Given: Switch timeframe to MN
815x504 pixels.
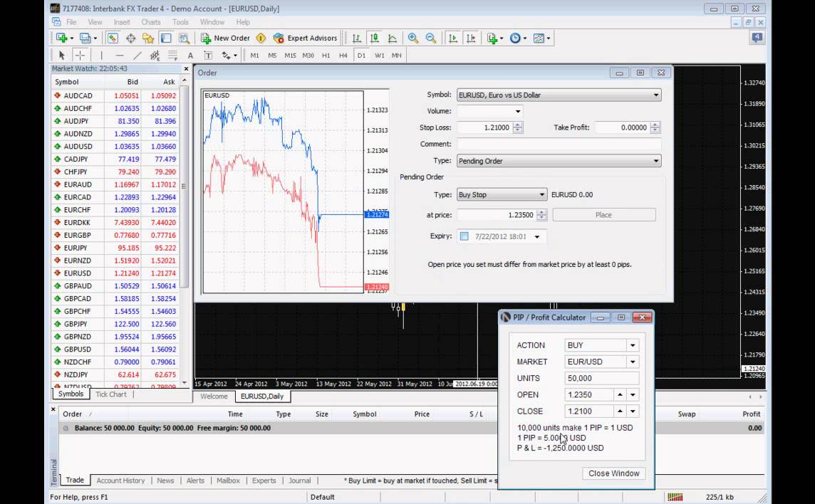Looking at the screenshot, I should (x=397, y=55).
